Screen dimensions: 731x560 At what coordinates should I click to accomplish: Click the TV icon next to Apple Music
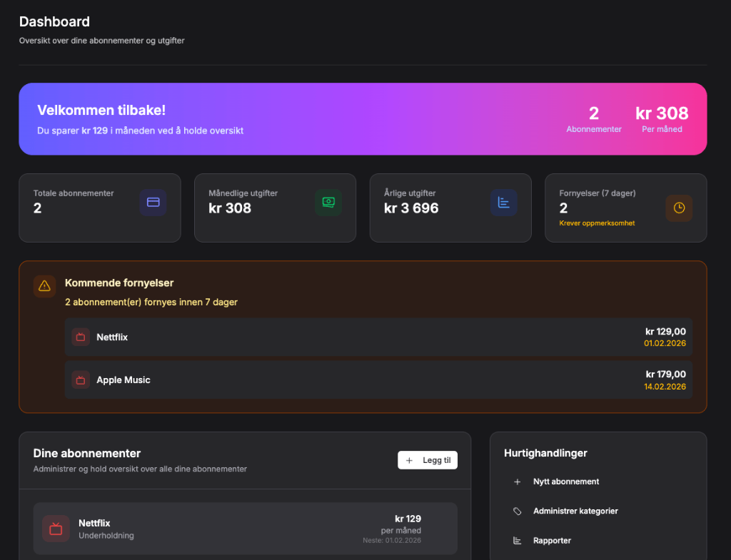pos(80,380)
